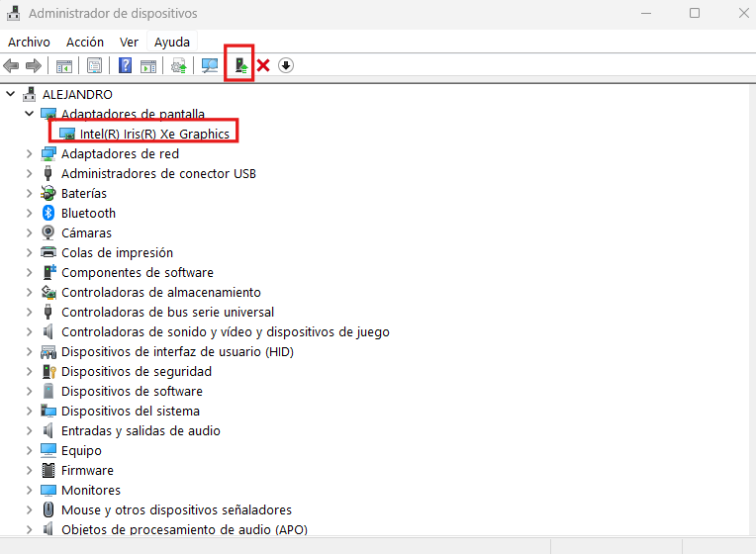Screen dimensions: 756x554
Task: Open the Acción menu
Action: tap(85, 42)
